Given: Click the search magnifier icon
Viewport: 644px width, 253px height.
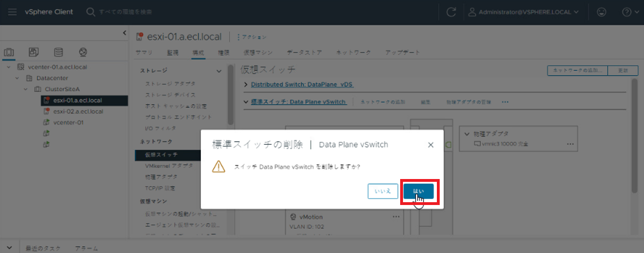Looking at the screenshot, I should [x=91, y=12].
